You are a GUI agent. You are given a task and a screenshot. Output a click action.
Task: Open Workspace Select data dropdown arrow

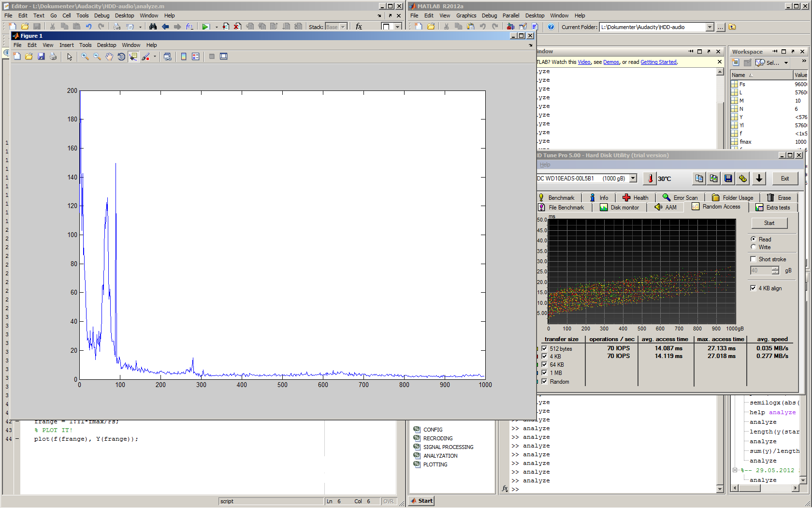(786, 63)
